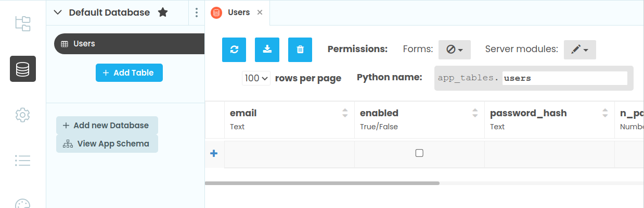Click the refresh table button

pyautogui.click(x=234, y=50)
